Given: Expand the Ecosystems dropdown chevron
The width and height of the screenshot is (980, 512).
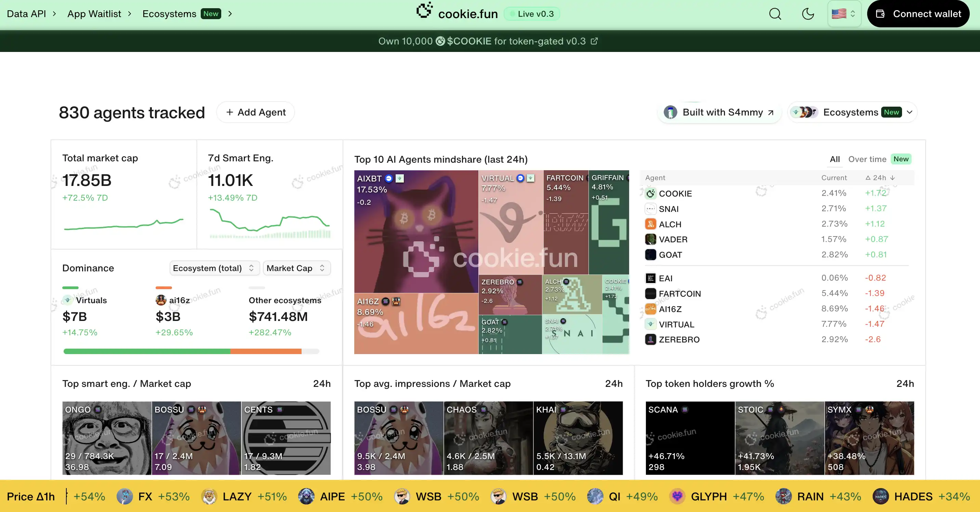Looking at the screenshot, I should point(910,112).
